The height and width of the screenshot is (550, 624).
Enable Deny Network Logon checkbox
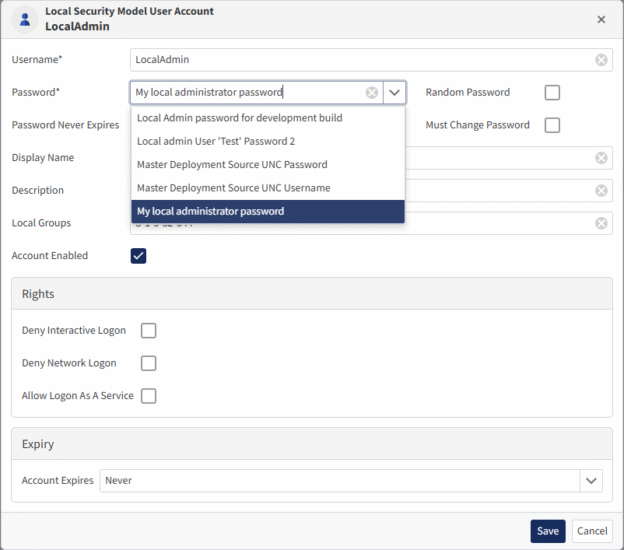click(148, 363)
